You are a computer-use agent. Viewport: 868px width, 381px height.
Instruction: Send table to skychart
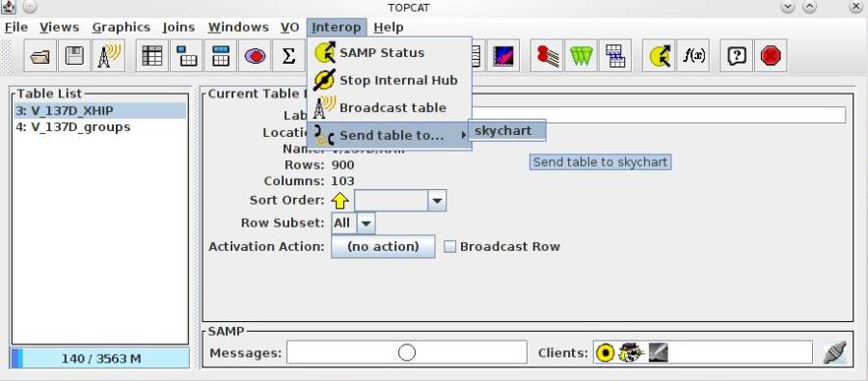507,130
